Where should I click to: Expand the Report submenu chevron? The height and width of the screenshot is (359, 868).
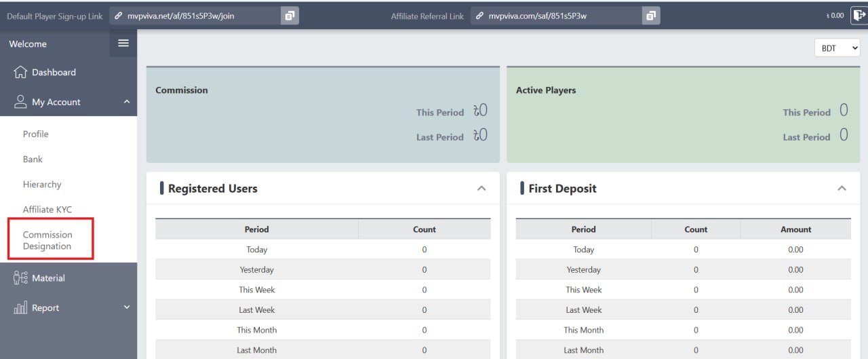click(x=126, y=307)
